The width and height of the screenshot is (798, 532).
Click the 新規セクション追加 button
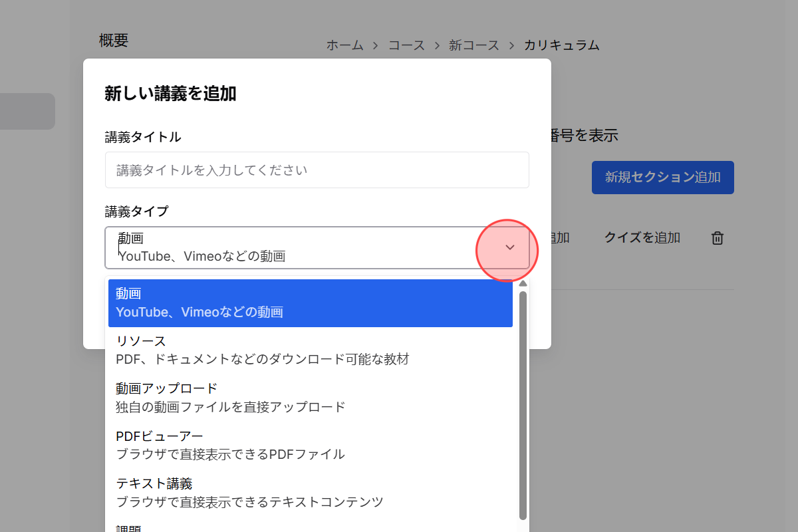pos(662,178)
